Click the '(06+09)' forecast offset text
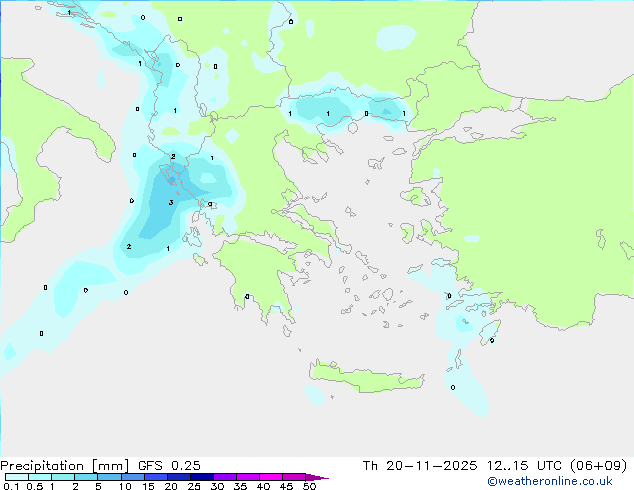This screenshot has width=634, height=490. [x=598, y=466]
